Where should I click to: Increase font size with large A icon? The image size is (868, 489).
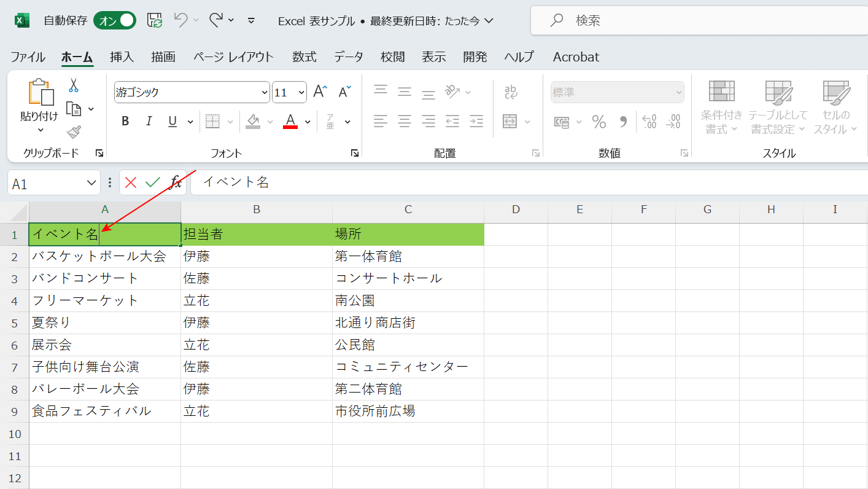(320, 92)
